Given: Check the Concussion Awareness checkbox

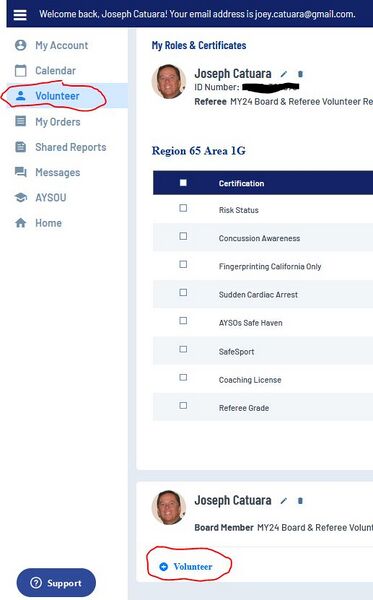Looking at the screenshot, I should (183, 236).
